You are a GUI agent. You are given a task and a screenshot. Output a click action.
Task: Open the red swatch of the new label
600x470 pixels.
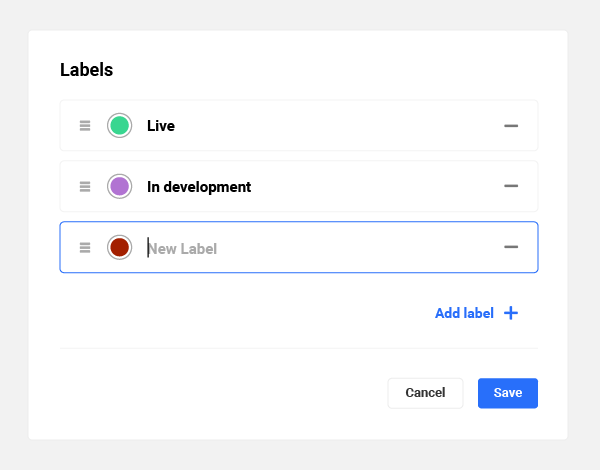tap(120, 247)
